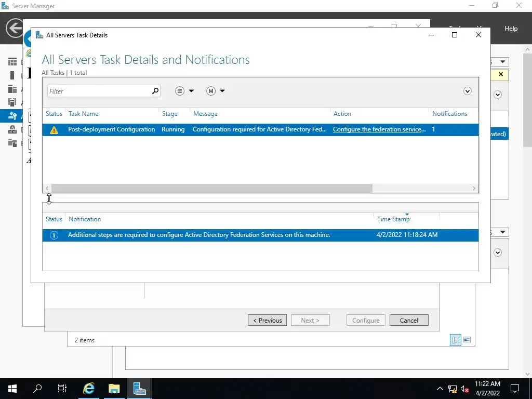532x399 pixels.
Task: Click the 4/2/2022 11:18:24 AM time stamp
Action: tap(407, 235)
